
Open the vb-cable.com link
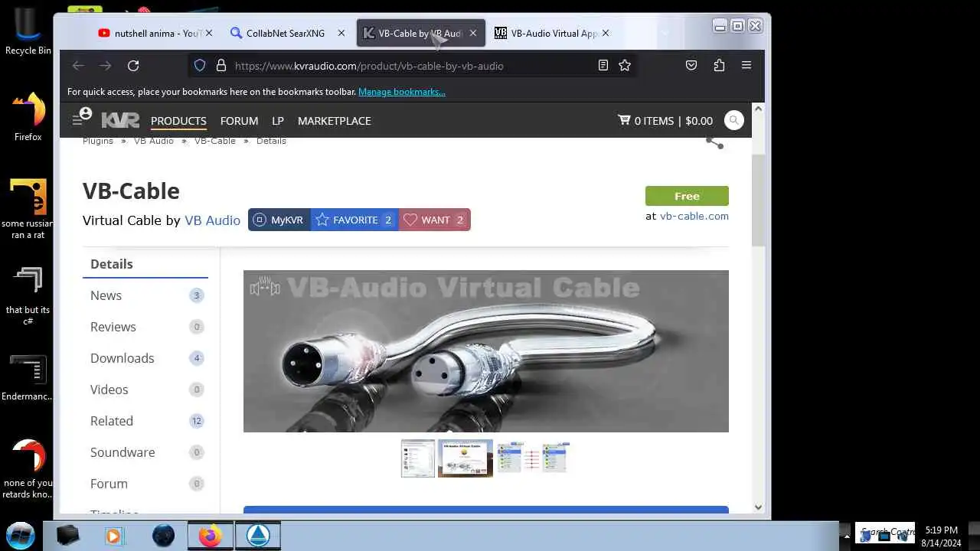point(694,216)
